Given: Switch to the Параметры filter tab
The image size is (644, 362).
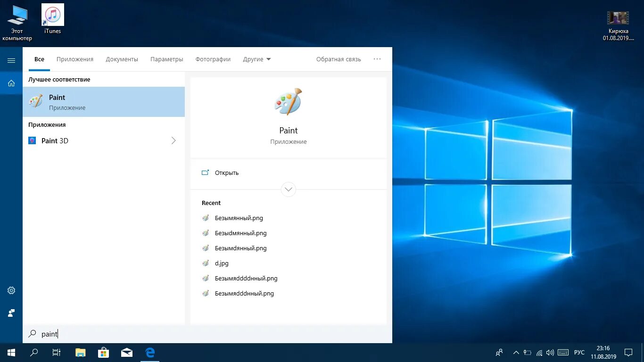Looking at the screenshot, I should click(166, 59).
